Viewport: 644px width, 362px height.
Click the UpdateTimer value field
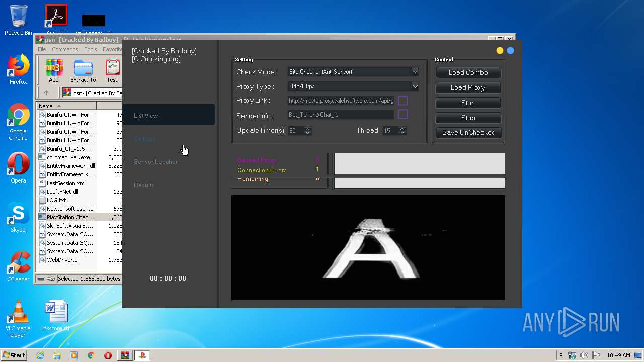coord(296,131)
